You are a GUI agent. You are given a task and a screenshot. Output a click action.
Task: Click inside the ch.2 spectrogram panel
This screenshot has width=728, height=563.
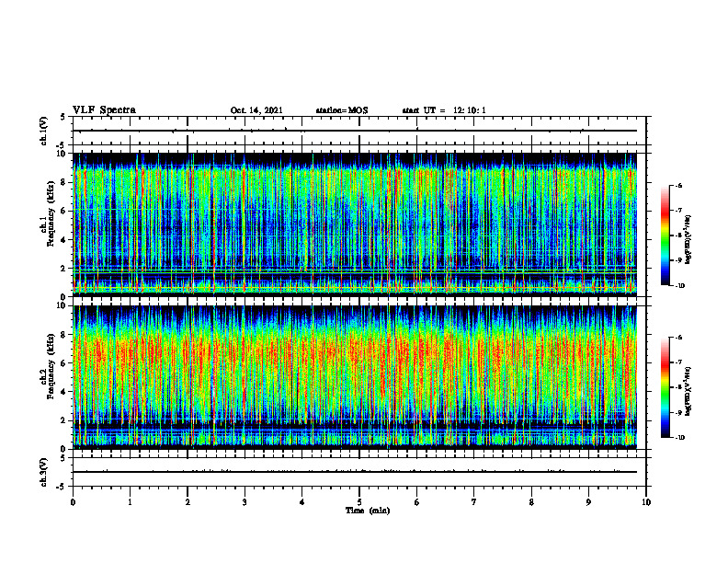(x=355, y=377)
